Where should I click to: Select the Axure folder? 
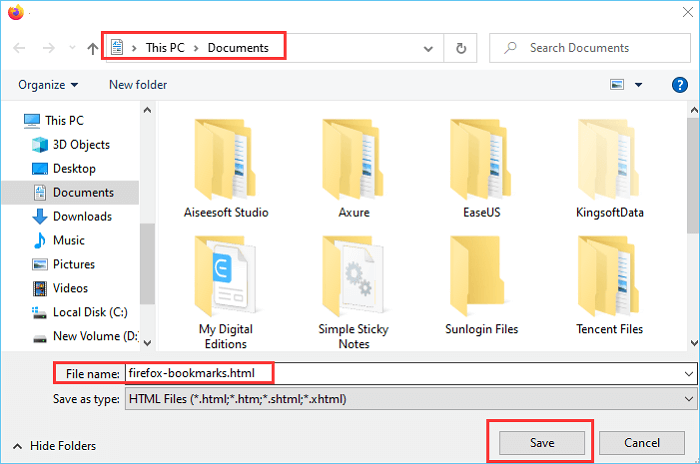tap(354, 169)
